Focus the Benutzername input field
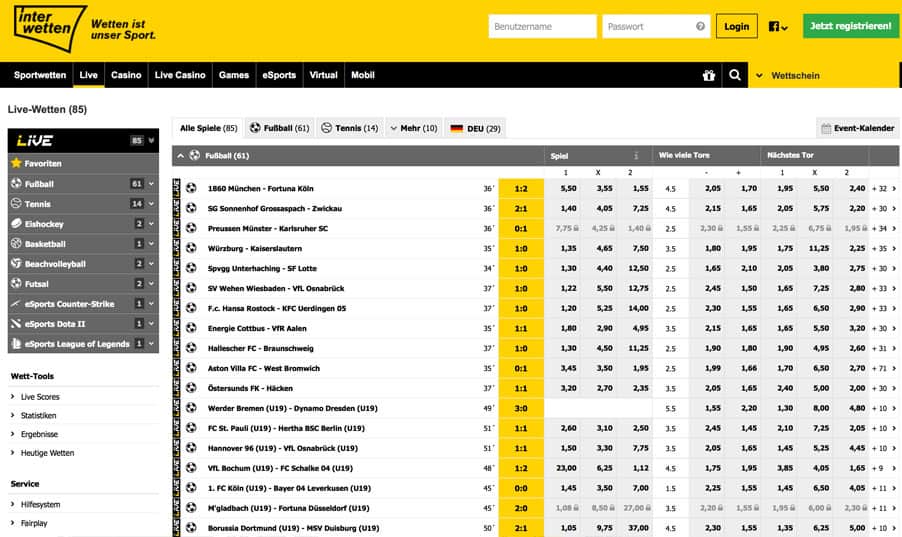902x537 pixels. point(542,26)
